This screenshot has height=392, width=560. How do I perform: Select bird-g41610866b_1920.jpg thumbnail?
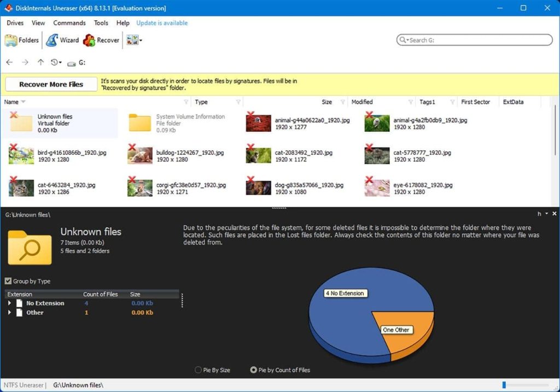[21, 156]
